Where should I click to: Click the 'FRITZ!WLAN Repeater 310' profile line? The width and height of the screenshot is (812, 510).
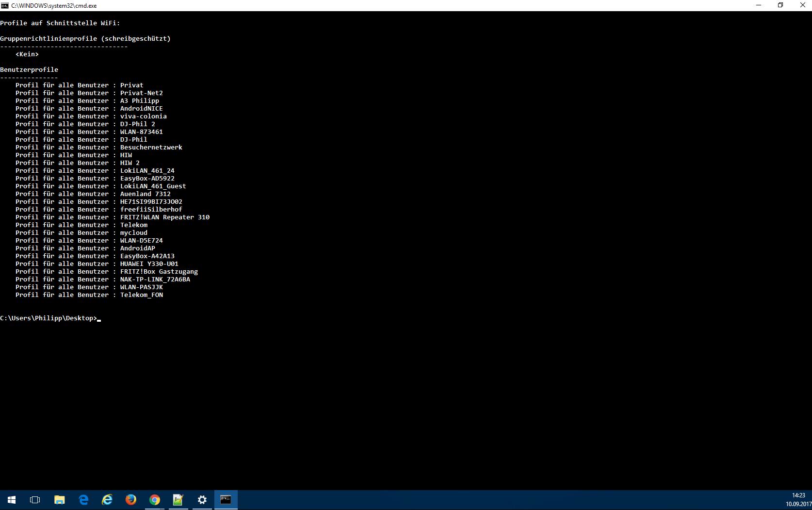[165, 217]
